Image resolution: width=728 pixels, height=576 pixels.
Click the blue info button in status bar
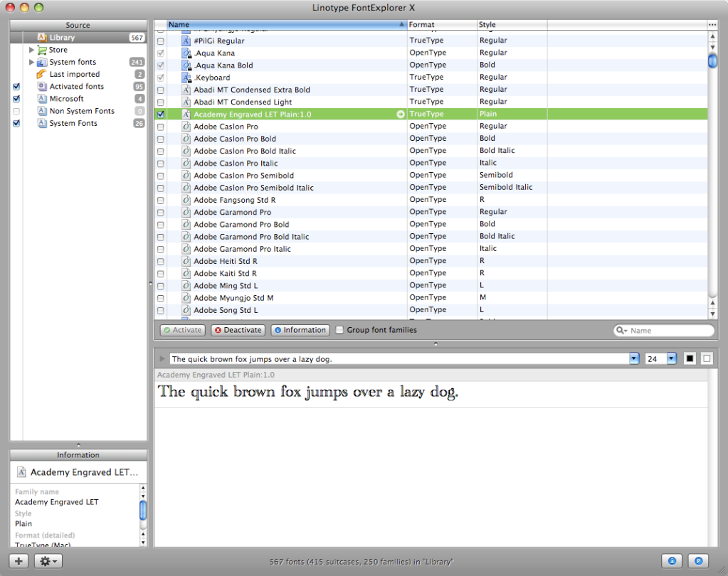672,561
